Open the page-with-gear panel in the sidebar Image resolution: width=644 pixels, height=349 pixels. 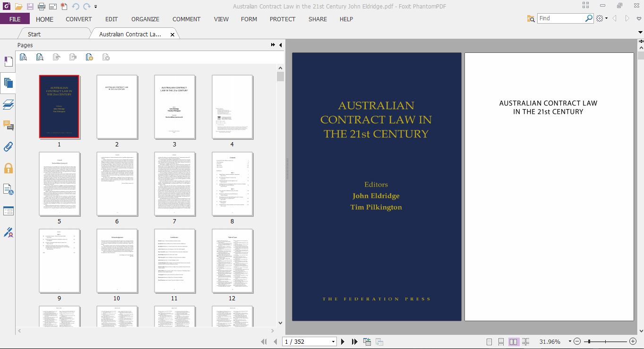8,190
